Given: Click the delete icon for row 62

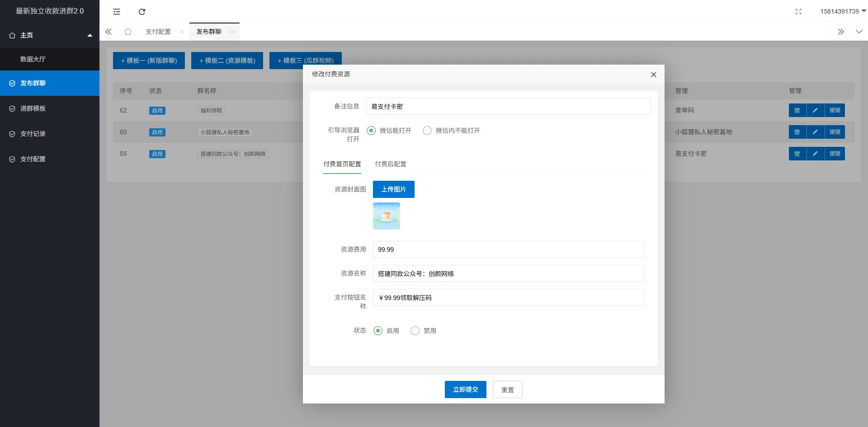Looking at the screenshot, I should tap(797, 110).
